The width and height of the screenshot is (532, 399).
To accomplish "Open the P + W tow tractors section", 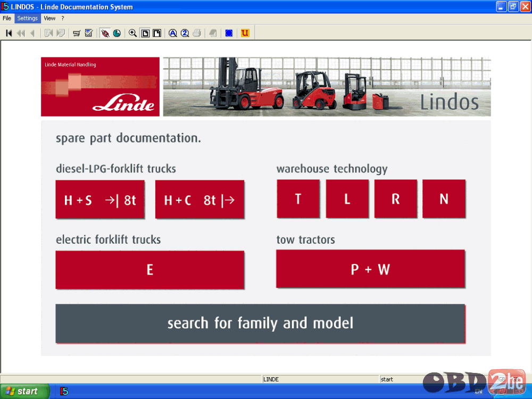I will tap(370, 269).
